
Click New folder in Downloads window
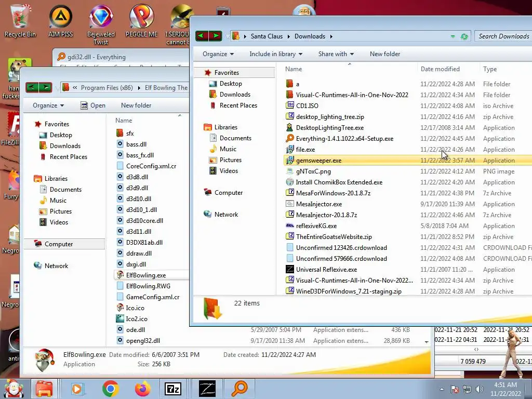click(385, 54)
